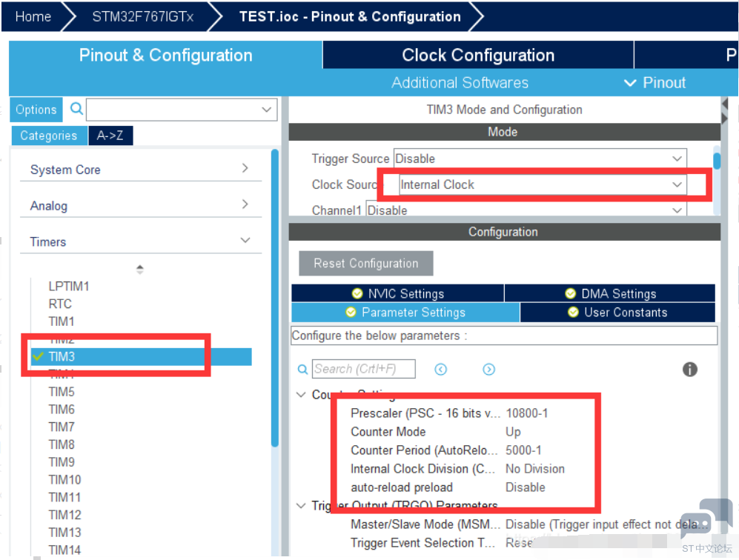Select TIM8 in the timers list

point(62,444)
